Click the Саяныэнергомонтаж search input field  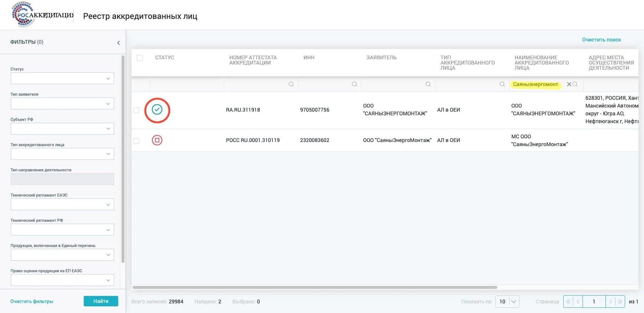click(536, 85)
